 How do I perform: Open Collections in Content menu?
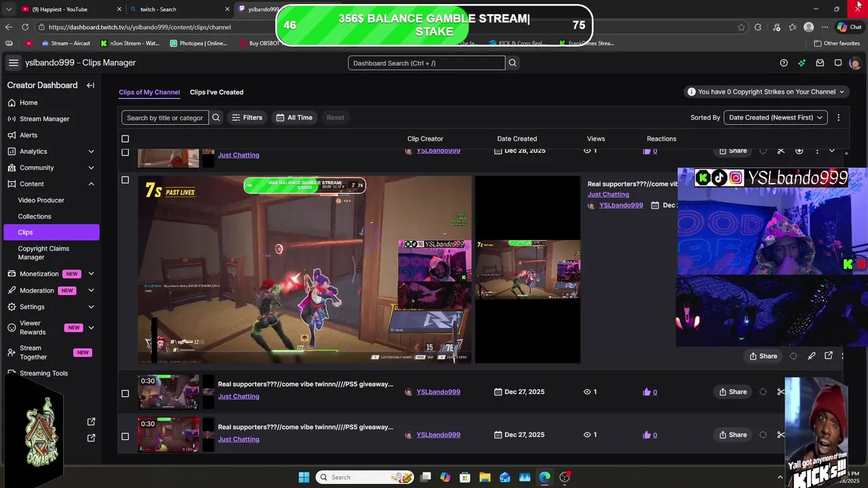[35, 216]
